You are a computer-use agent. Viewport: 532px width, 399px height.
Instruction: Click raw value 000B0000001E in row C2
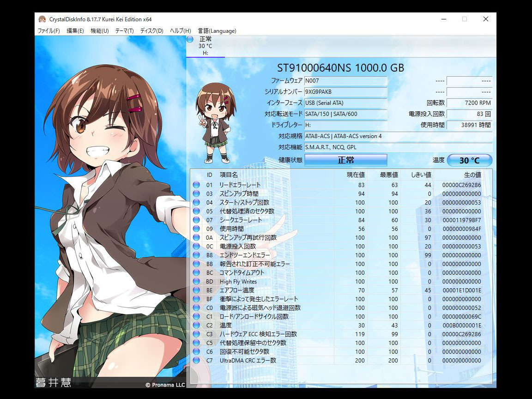pos(461,326)
